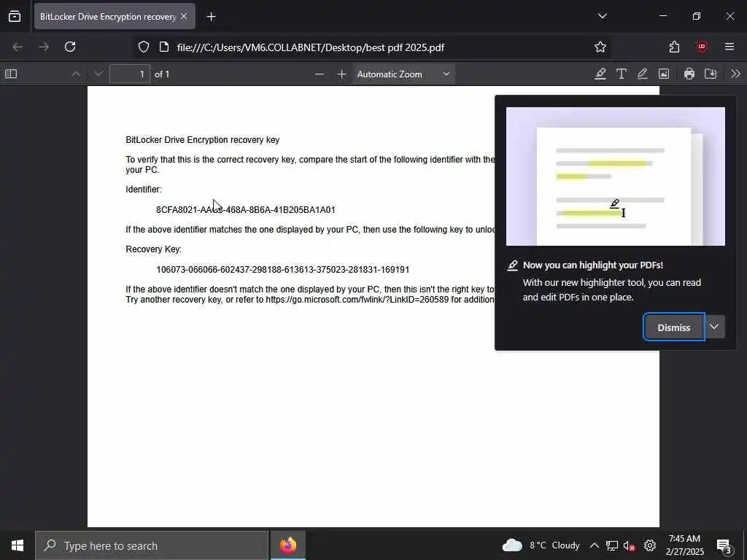The width and height of the screenshot is (747, 560).
Task: Open the Firefox application menu
Action: (x=729, y=47)
